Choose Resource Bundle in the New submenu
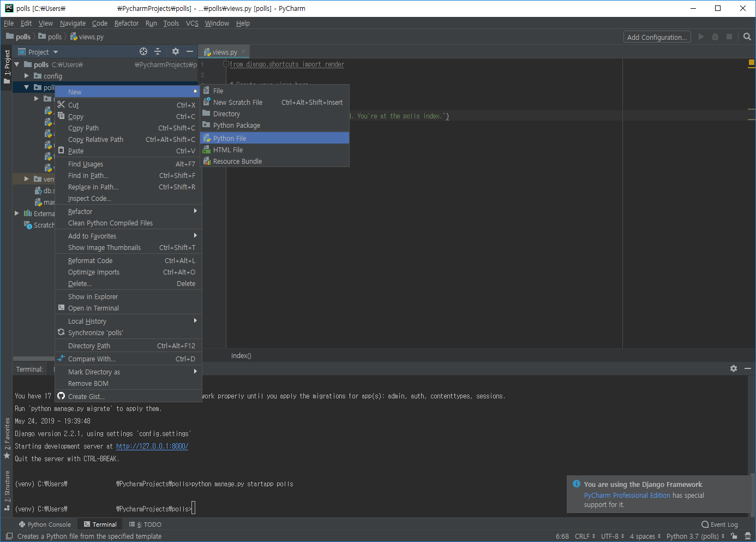Viewport: 756px width, 542px height. (x=274, y=161)
